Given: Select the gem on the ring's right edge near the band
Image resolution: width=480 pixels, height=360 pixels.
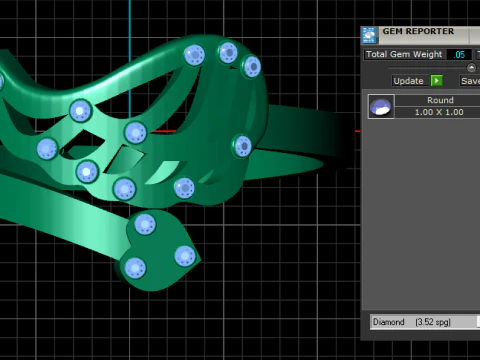Looking at the screenshot, I should click(242, 146).
